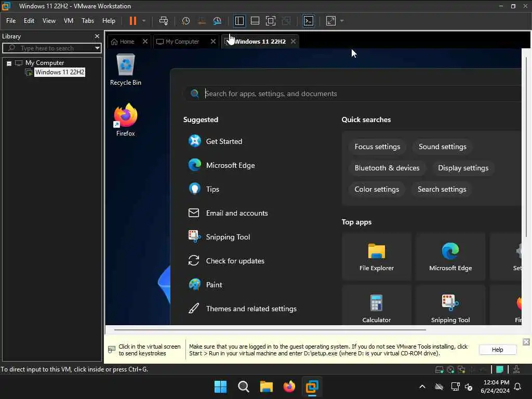Open the Help menu
The width and height of the screenshot is (532, 399).
(109, 21)
